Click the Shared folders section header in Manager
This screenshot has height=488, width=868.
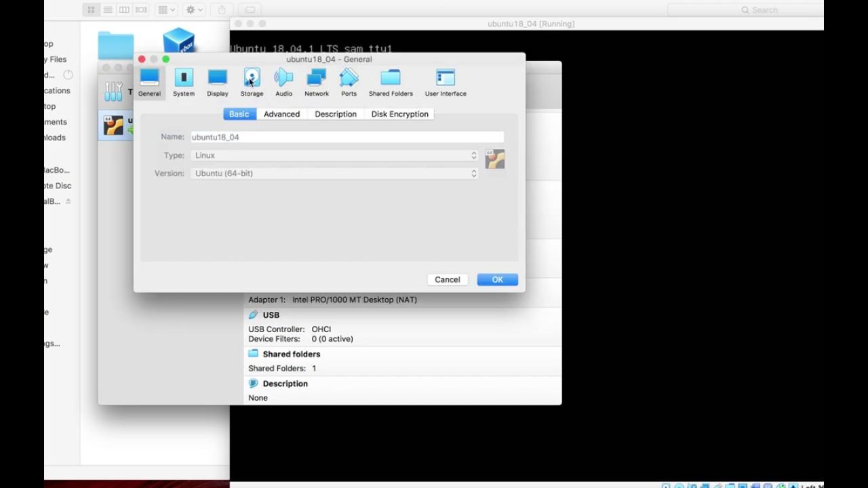point(292,354)
